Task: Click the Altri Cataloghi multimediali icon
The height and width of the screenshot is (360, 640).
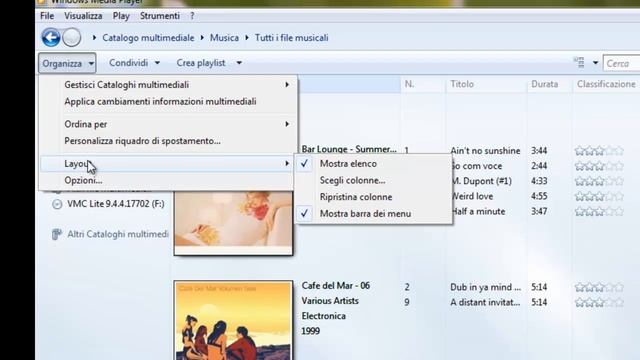Action: [57, 234]
